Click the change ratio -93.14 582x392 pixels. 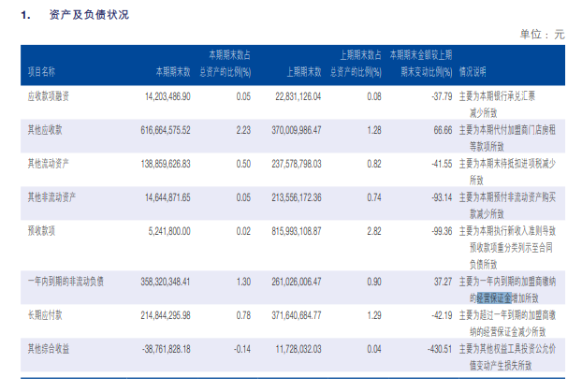pos(442,197)
